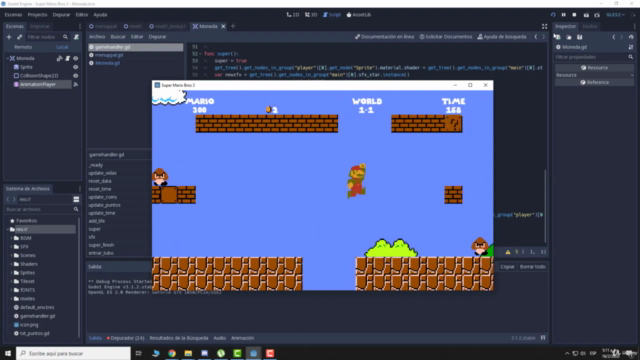This screenshot has height=360, width=640.
Task: Open the script attached to Moneda node
Action: pyautogui.click(x=67, y=58)
